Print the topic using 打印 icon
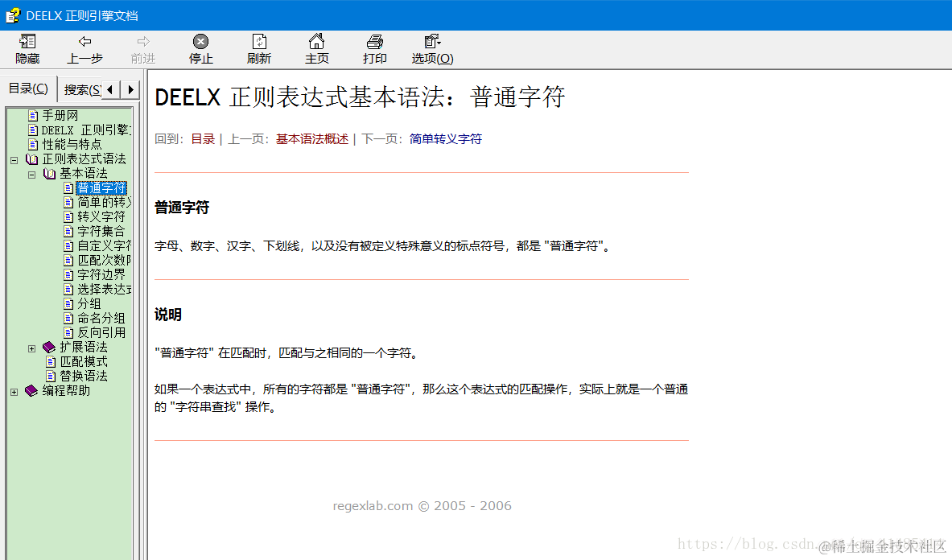The image size is (952, 560). point(375,41)
